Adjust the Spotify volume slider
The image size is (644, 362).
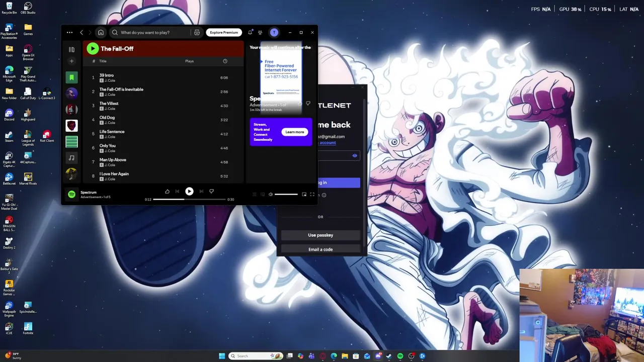286,194
